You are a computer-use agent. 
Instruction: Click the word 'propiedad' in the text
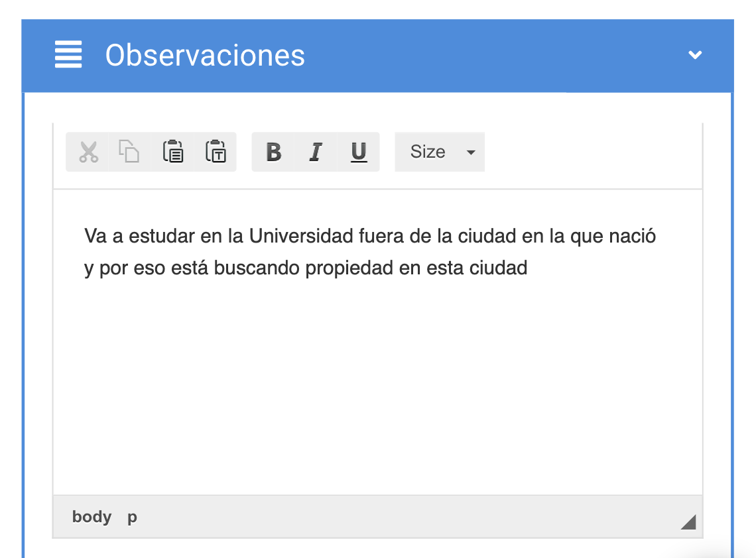click(349, 268)
